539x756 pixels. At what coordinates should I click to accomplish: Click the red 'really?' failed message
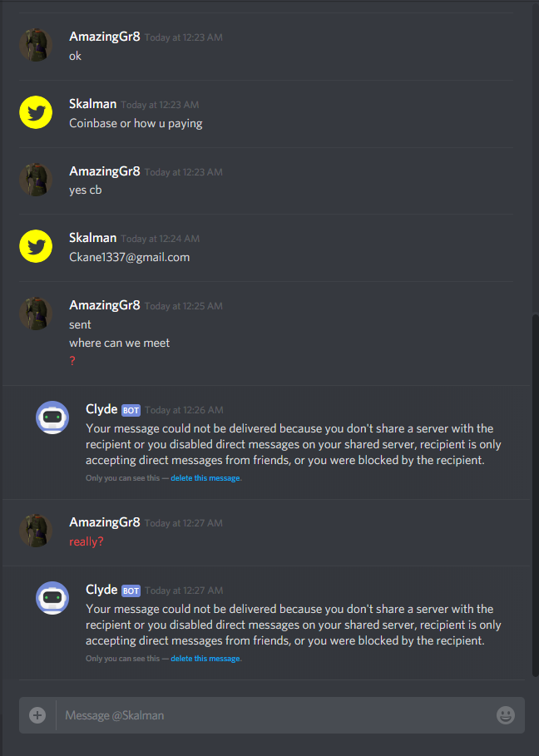tap(87, 541)
